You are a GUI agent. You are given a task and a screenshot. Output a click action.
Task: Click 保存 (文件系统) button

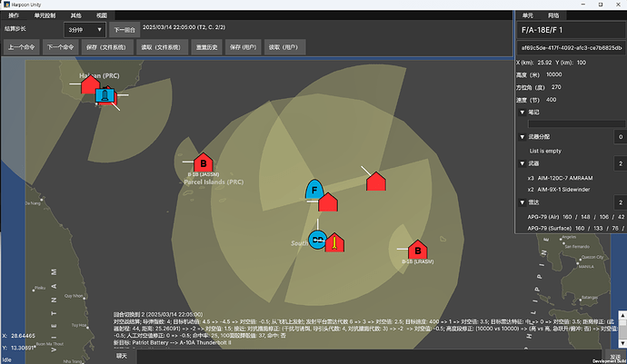click(x=106, y=47)
